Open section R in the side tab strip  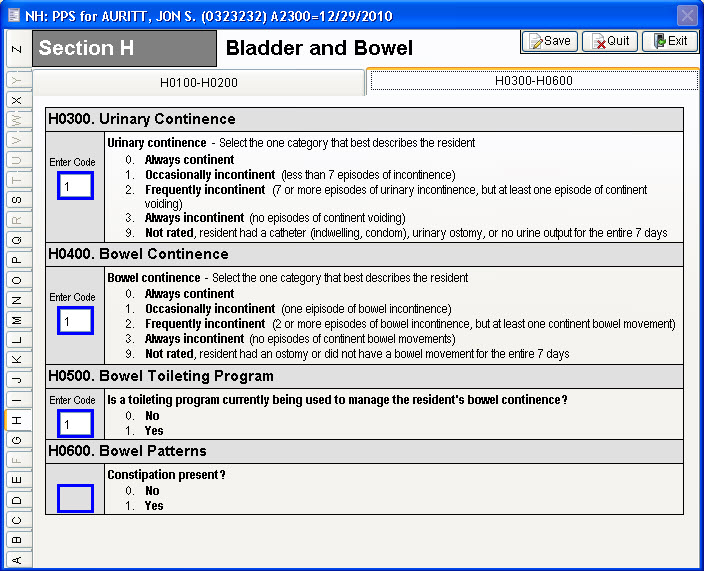click(x=17, y=220)
